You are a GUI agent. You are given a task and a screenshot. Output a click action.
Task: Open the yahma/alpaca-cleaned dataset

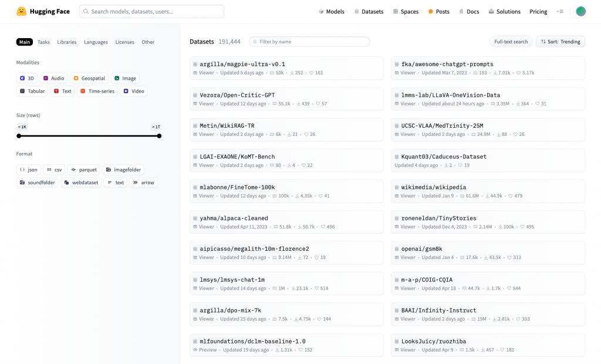(286, 222)
